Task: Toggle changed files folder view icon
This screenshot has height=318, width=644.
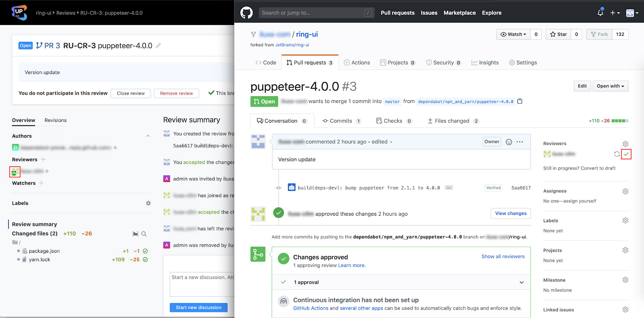Action: click(136, 234)
